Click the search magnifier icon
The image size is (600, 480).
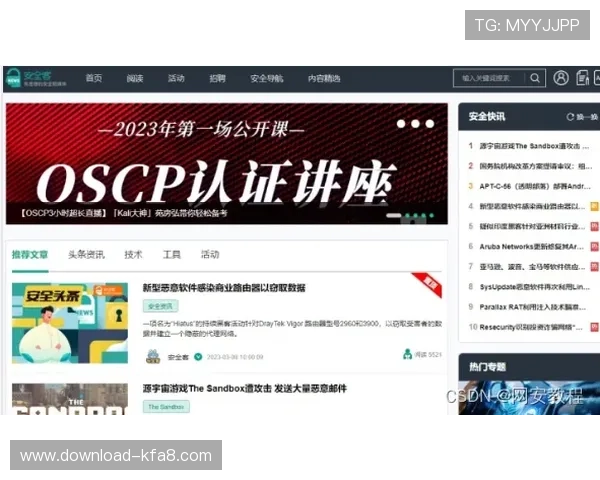click(535, 78)
